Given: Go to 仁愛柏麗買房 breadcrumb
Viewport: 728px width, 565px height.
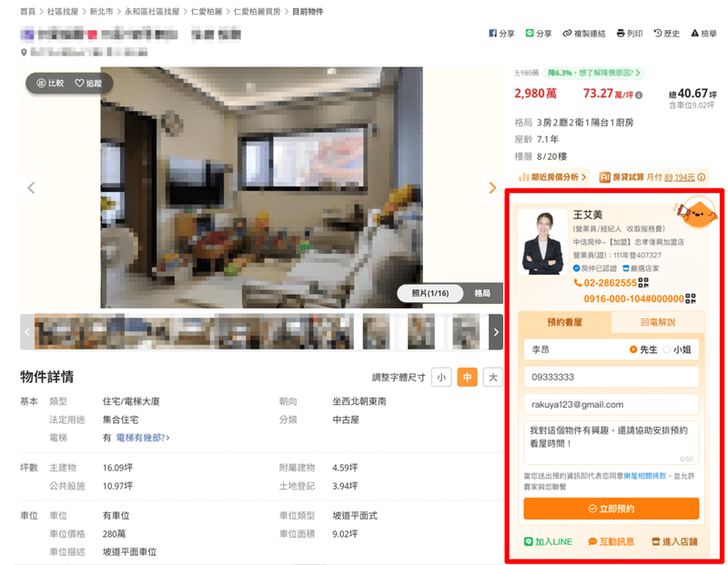Looking at the screenshot, I should (x=257, y=12).
